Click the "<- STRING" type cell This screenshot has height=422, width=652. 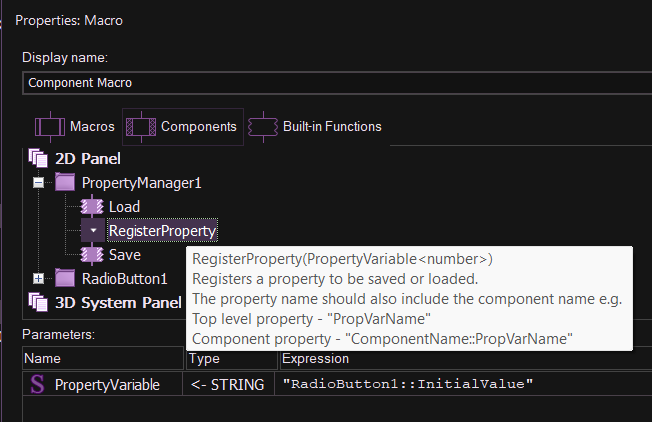pyautogui.click(x=227, y=384)
